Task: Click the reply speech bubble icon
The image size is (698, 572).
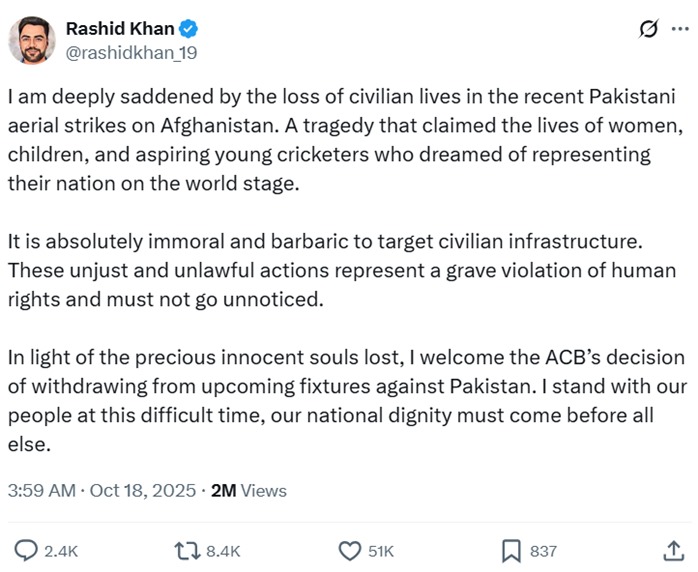Action: coord(27,550)
